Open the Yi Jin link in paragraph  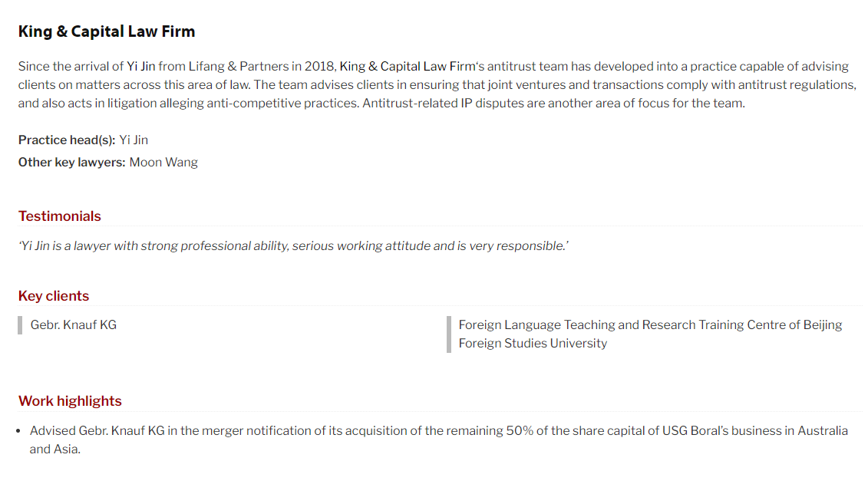click(141, 67)
